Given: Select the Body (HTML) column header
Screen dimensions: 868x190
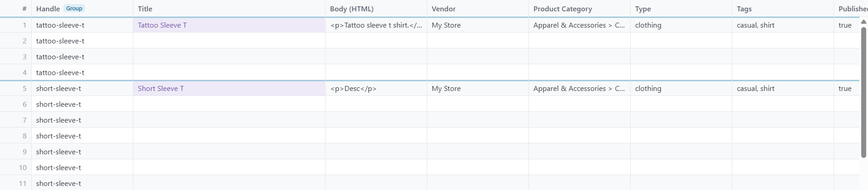Looking at the screenshot, I should pyautogui.click(x=376, y=9).
